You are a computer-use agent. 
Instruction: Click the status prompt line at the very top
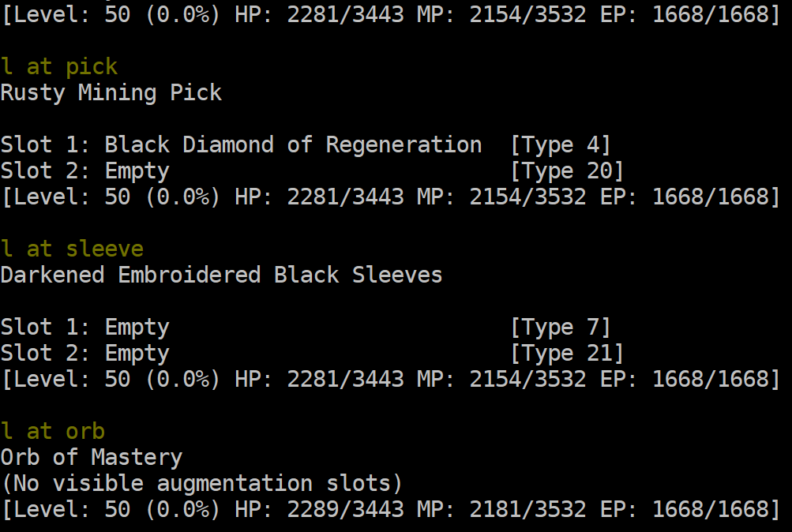click(x=391, y=14)
